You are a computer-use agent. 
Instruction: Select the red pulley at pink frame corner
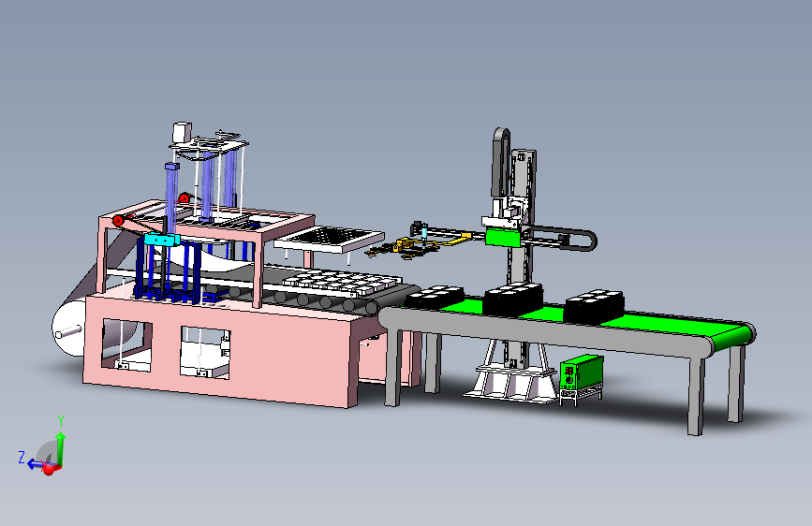[x=118, y=221]
